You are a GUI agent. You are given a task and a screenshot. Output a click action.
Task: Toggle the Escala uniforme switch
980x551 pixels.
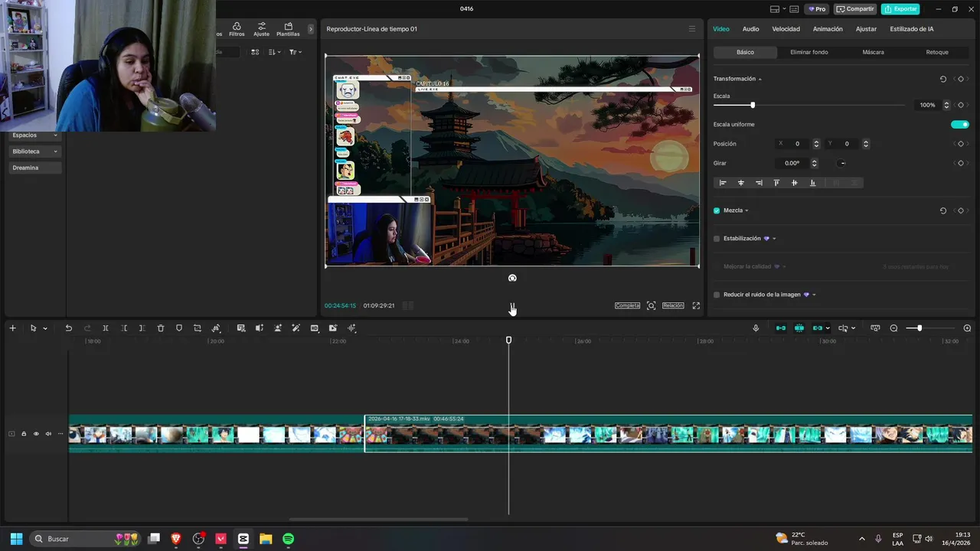point(959,124)
